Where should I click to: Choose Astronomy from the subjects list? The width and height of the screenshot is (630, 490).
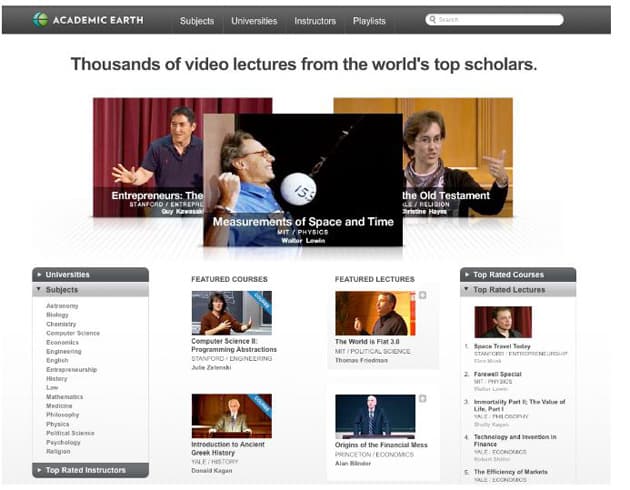(62, 306)
